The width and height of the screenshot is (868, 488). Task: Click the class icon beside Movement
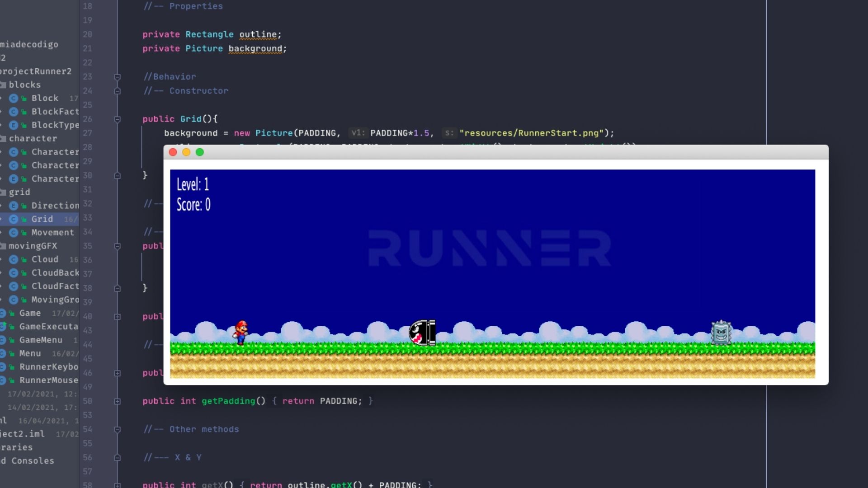(14, 233)
